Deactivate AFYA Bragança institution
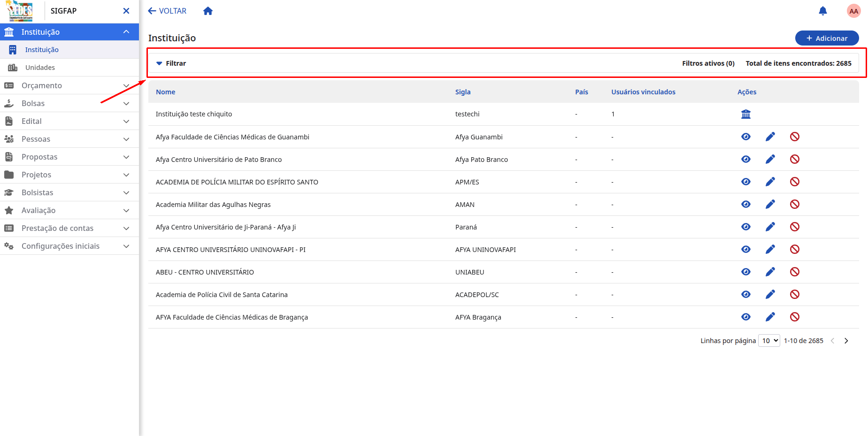868x436 pixels. (795, 317)
